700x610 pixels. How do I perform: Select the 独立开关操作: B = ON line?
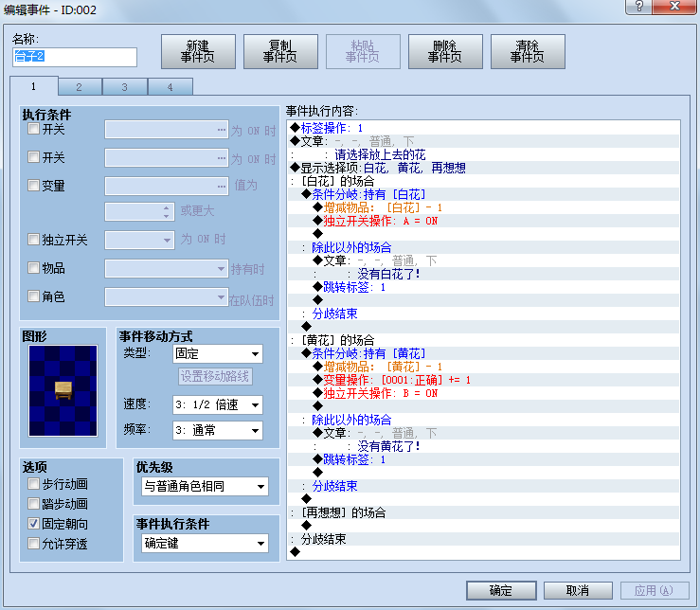click(483, 393)
